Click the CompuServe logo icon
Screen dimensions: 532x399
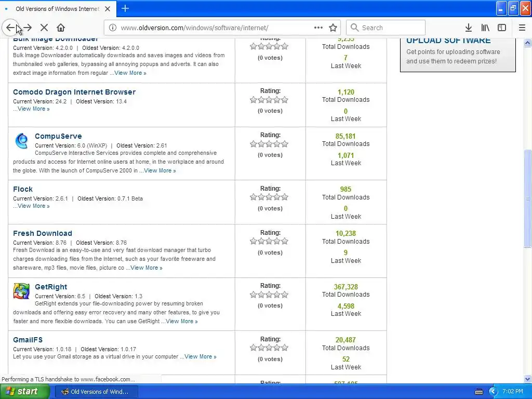(x=22, y=141)
